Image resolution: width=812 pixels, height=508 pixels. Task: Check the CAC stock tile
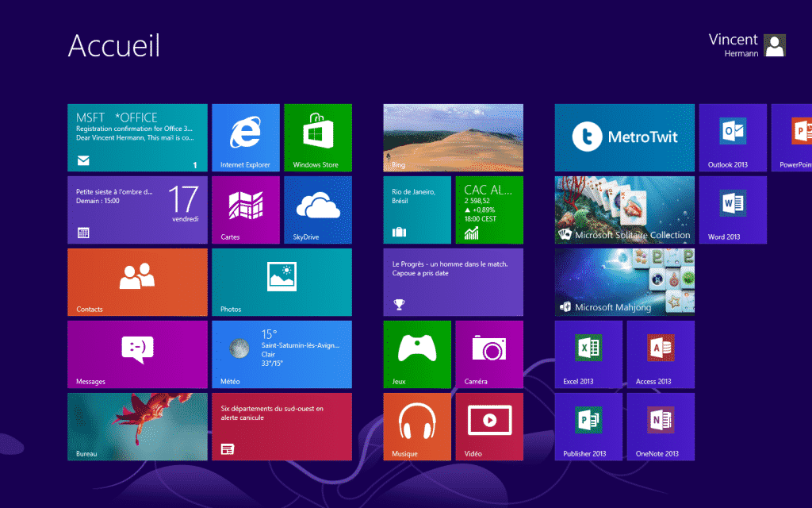click(488, 210)
